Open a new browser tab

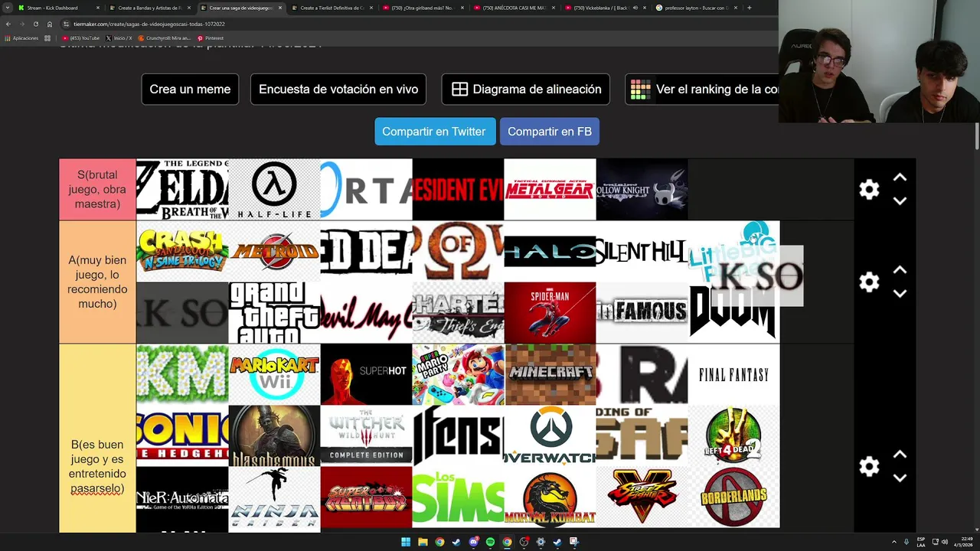click(749, 8)
